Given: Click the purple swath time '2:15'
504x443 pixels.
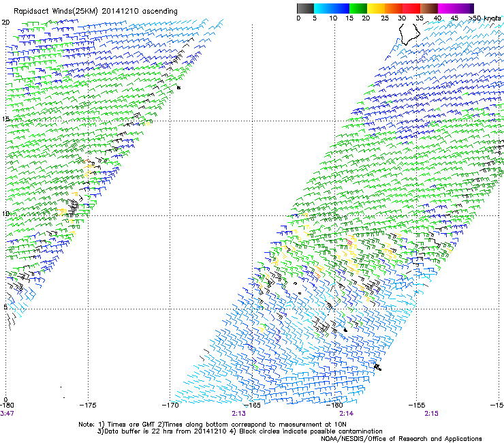Looking at the screenshot, I should [x=431, y=414].
